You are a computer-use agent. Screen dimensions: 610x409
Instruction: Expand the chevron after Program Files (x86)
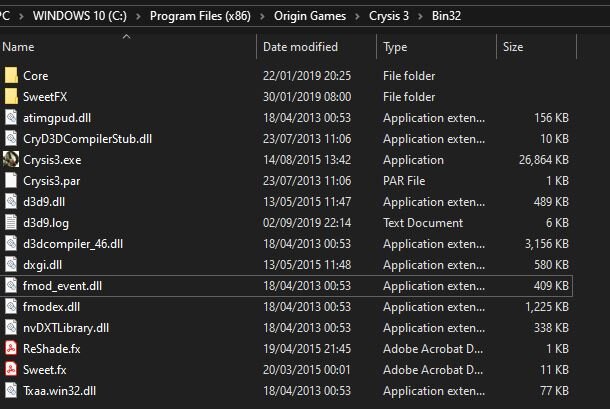point(262,16)
